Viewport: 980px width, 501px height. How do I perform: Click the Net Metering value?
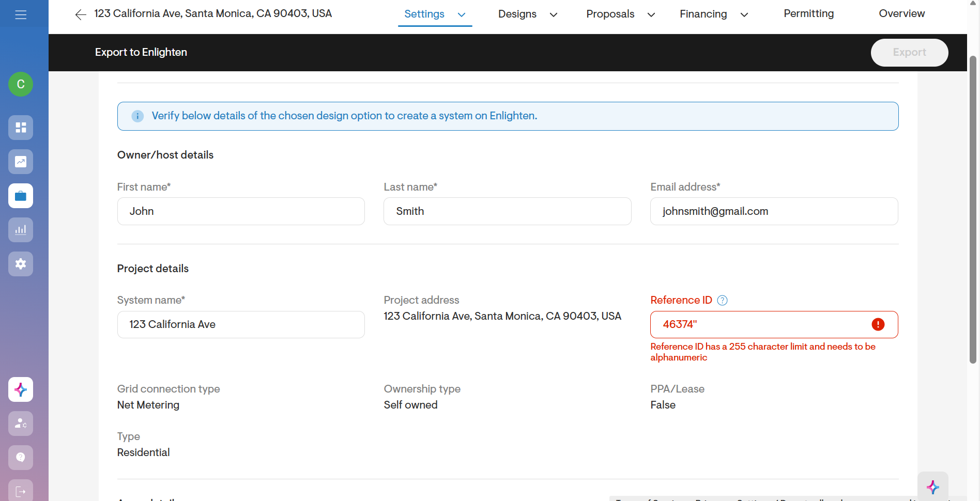coord(148,405)
